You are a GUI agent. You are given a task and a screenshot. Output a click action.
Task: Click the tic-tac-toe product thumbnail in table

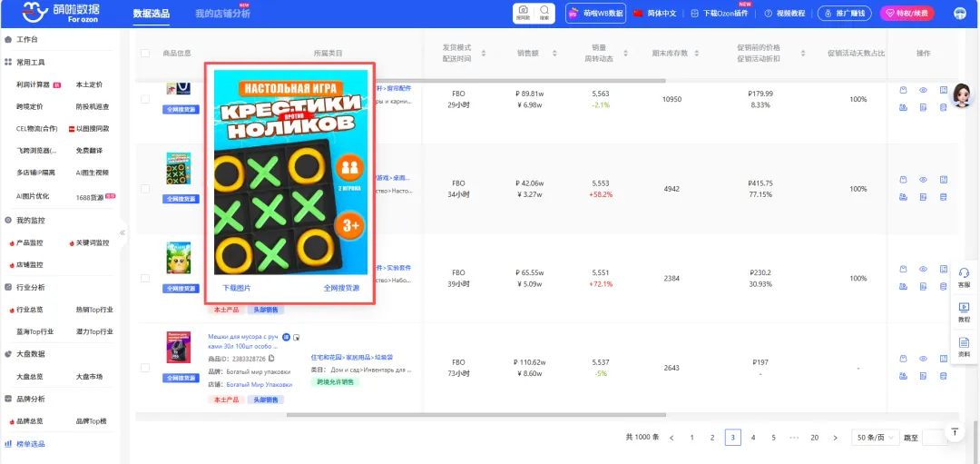click(x=179, y=168)
